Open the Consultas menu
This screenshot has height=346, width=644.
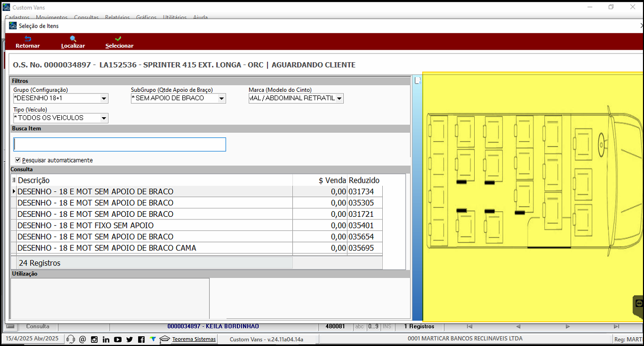[x=86, y=17]
